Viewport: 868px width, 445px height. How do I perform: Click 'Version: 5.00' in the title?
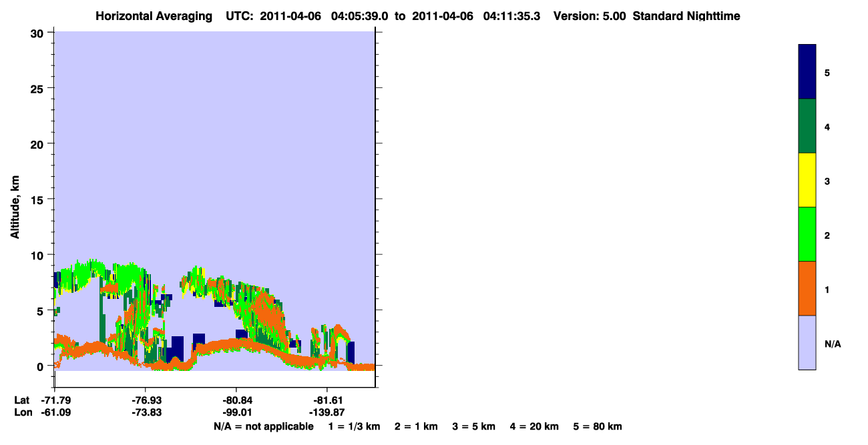(590, 16)
